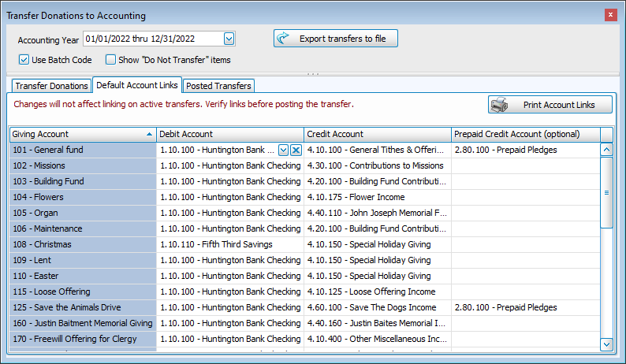Click the printer icon on Print Account Links
The width and height of the screenshot is (626, 364).
498,105
